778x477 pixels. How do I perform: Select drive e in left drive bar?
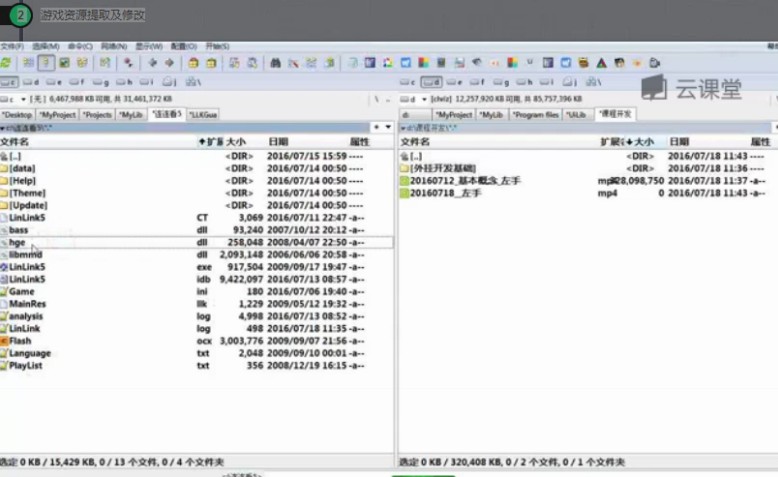click(x=55, y=82)
